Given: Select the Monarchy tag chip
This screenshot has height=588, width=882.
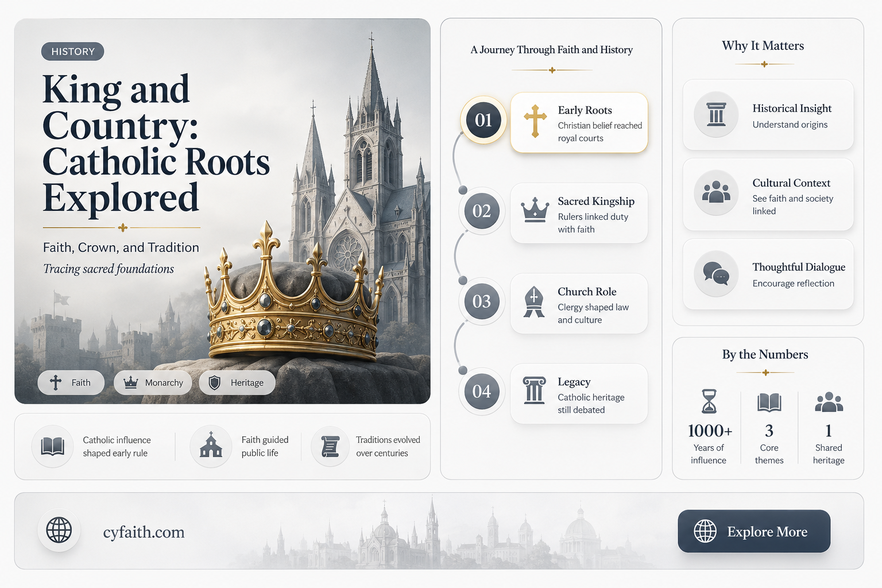Looking at the screenshot, I should (153, 382).
